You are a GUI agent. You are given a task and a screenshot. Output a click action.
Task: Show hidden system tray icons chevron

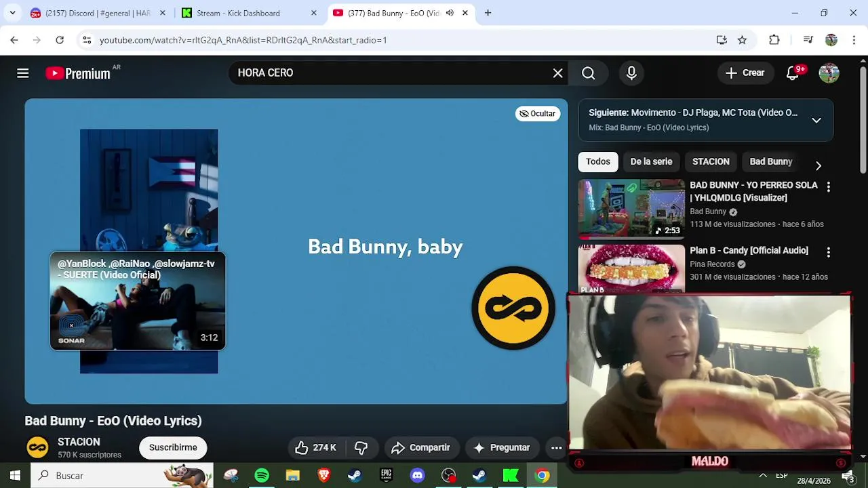coord(763,476)
